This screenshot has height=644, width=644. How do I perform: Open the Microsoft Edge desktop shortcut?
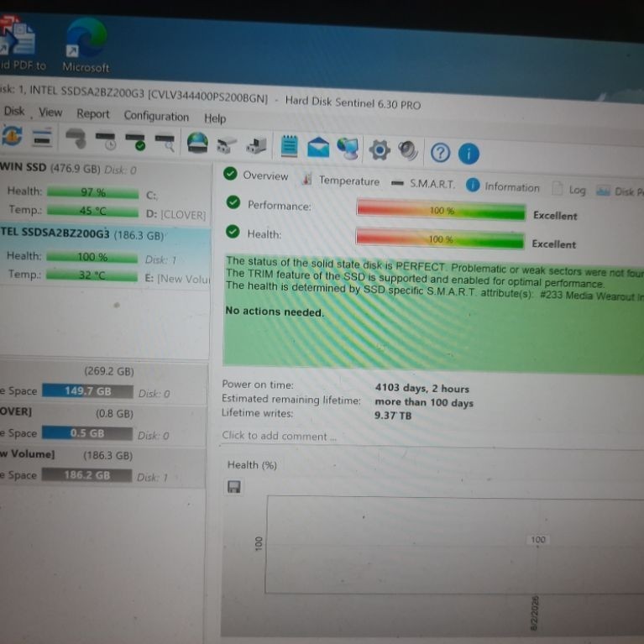(x=86, y=45)
